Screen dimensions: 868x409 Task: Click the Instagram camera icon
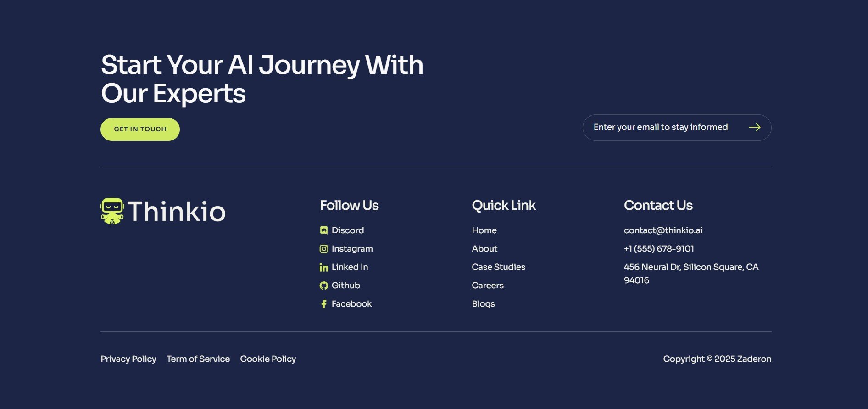[x=324, y=249]
